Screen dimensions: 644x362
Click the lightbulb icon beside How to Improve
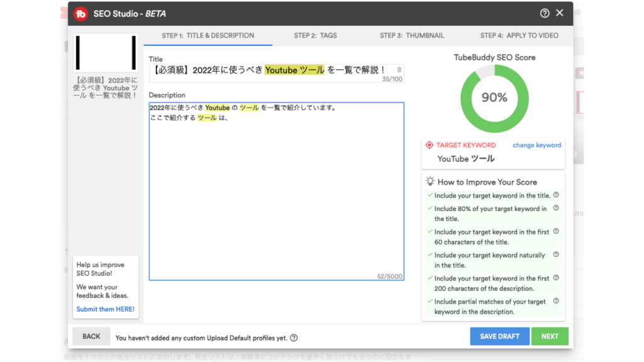pyautogui.click(x=430, y=181)
